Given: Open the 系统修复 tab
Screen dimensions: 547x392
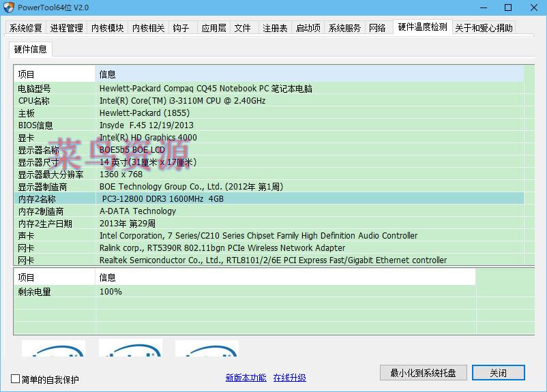Looking at the screenshot, I should 26,28.
